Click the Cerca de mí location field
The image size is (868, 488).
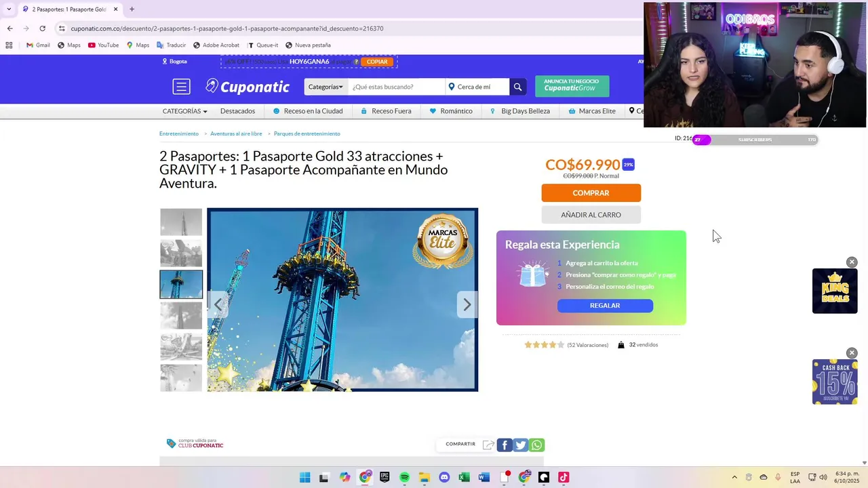(x=477, y=87)
